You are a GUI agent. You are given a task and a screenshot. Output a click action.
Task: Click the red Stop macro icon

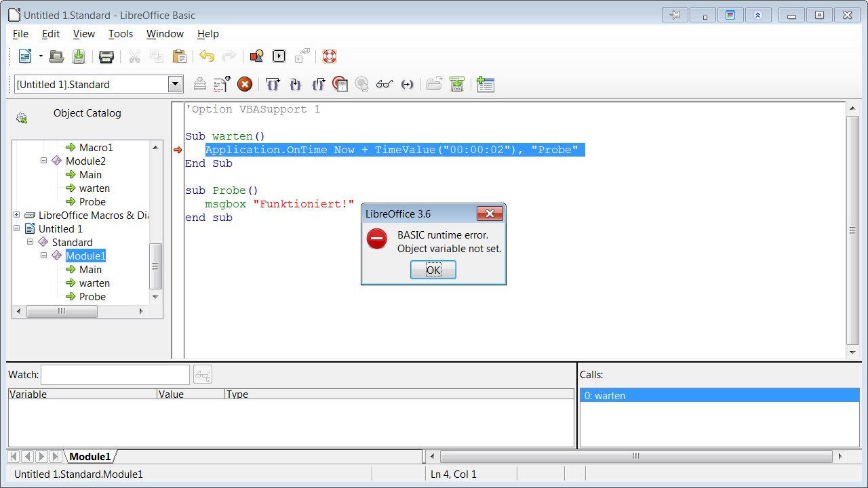pos(245,84)
